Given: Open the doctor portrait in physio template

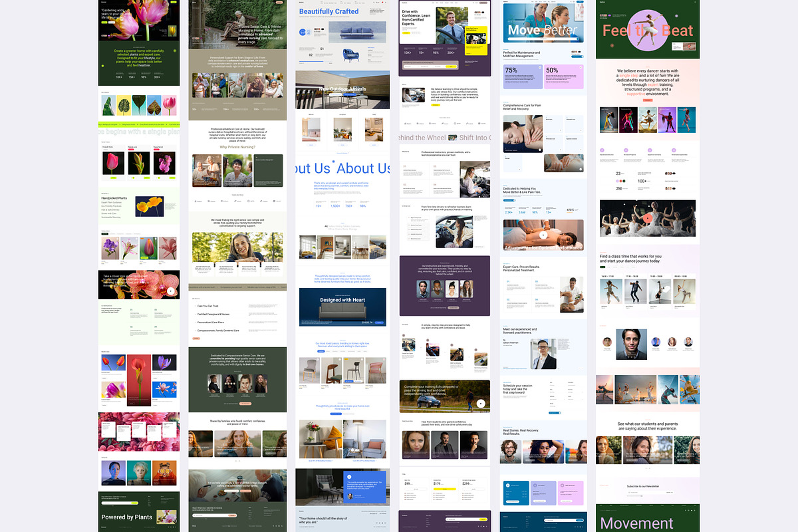Looking at the screenshot, I should (543, 354).
